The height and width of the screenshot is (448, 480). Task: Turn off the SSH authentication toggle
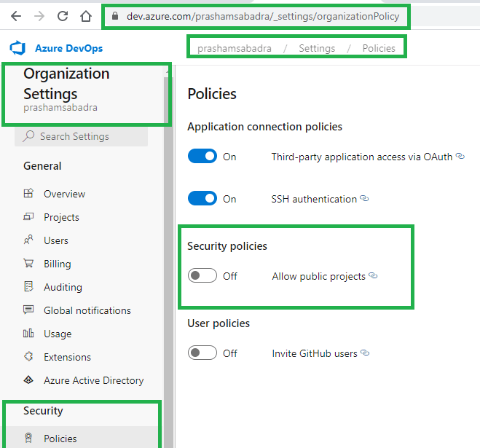[202, 199]
